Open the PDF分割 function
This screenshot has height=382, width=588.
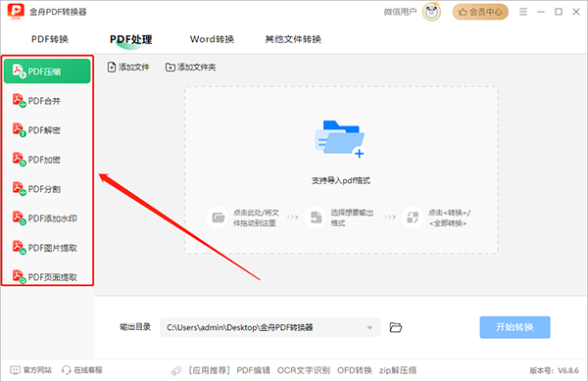pyautogui.click(x=47, y=189)
